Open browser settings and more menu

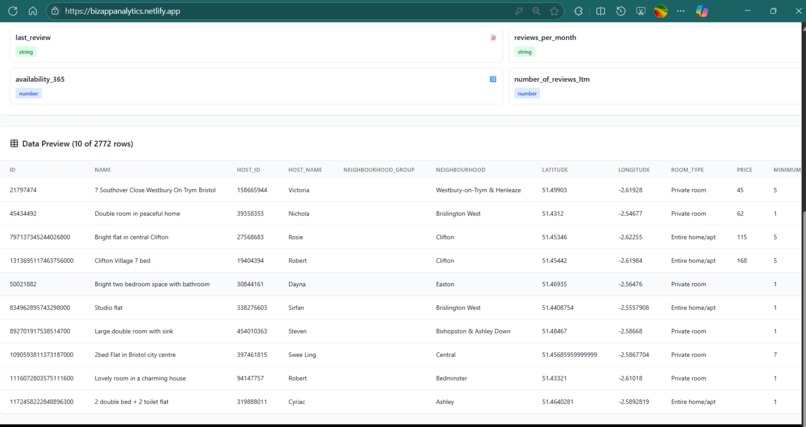click(x=681, y=11)
